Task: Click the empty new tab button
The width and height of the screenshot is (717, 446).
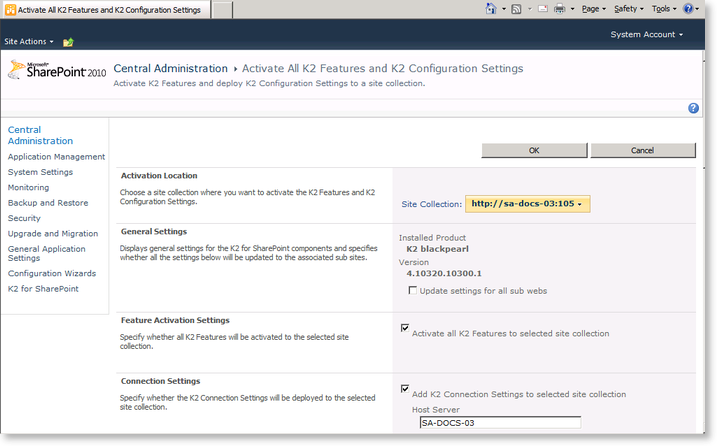Action: click(x=222, y=10)
